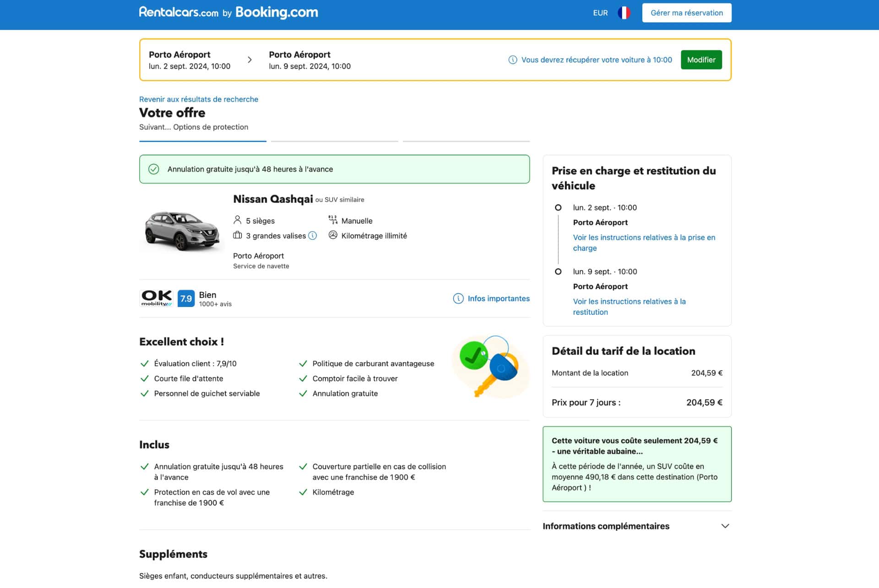This screenshot has height=588, width=879.
Task: Click the info icon beside Infos importantes
Action: click(x=458, y=299)
